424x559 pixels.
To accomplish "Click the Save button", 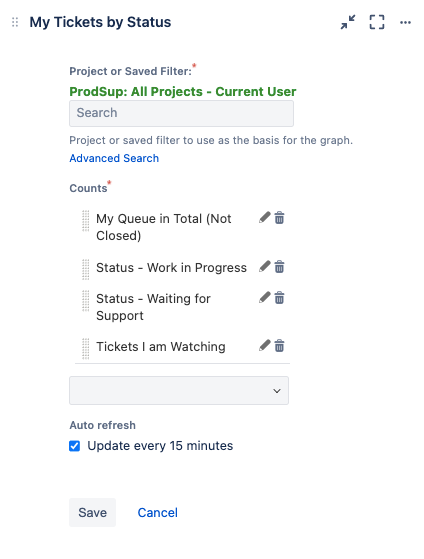I will click(x=92, y=512).
